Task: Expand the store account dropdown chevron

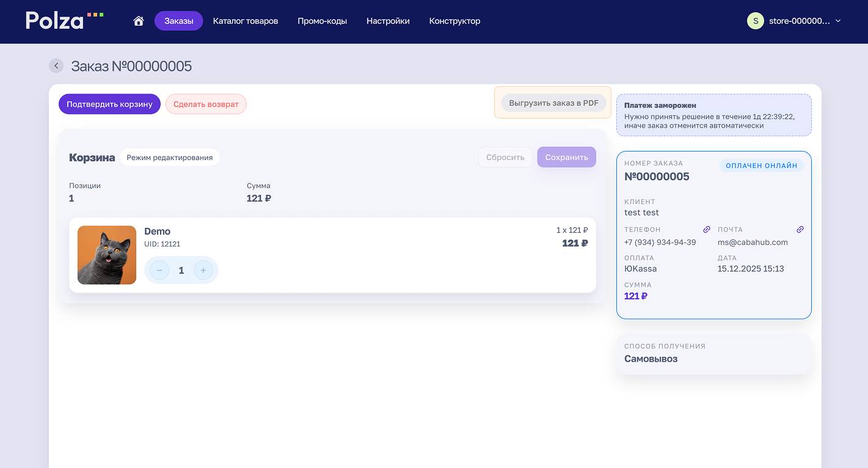Action: coord(838,21)
